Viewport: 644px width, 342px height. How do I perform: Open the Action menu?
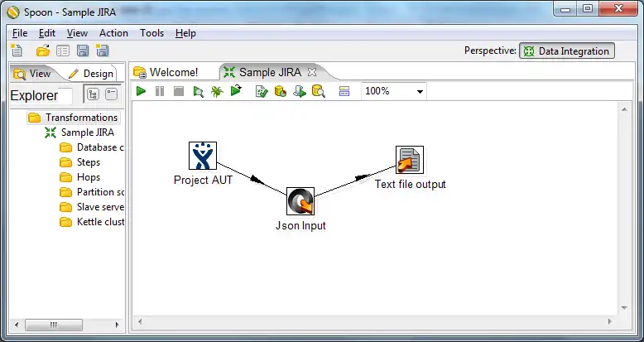pos(113,33)
